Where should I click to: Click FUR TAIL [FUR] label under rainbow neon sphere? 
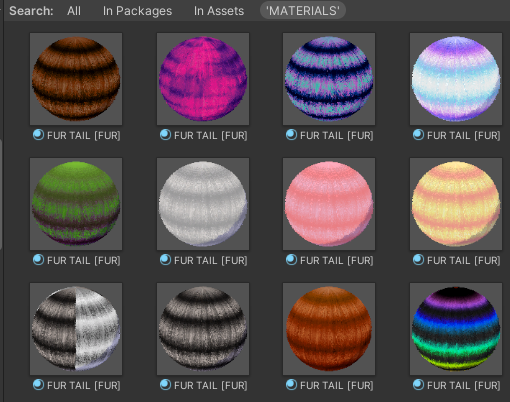[464, 386]
